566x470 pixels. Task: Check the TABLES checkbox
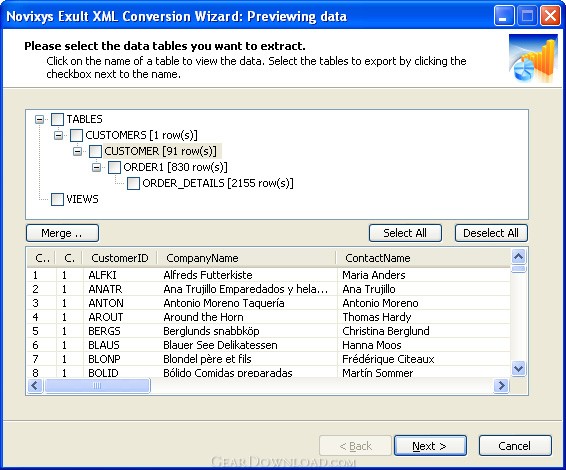tap(57, 119)
